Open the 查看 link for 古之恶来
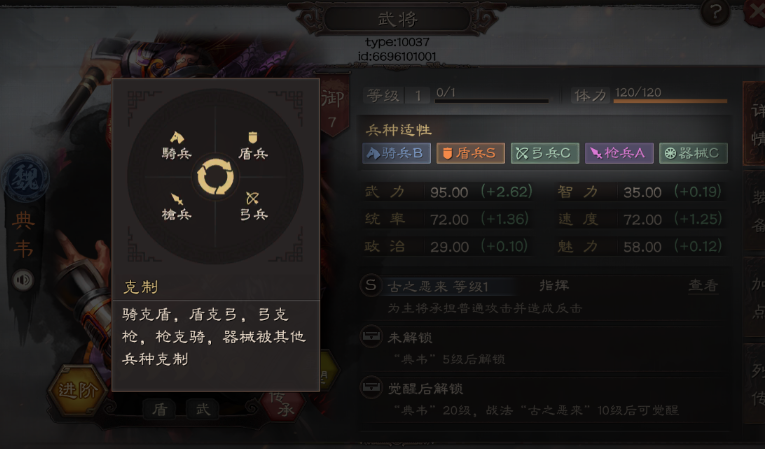The image size is (765, 449). click(703, 286)
